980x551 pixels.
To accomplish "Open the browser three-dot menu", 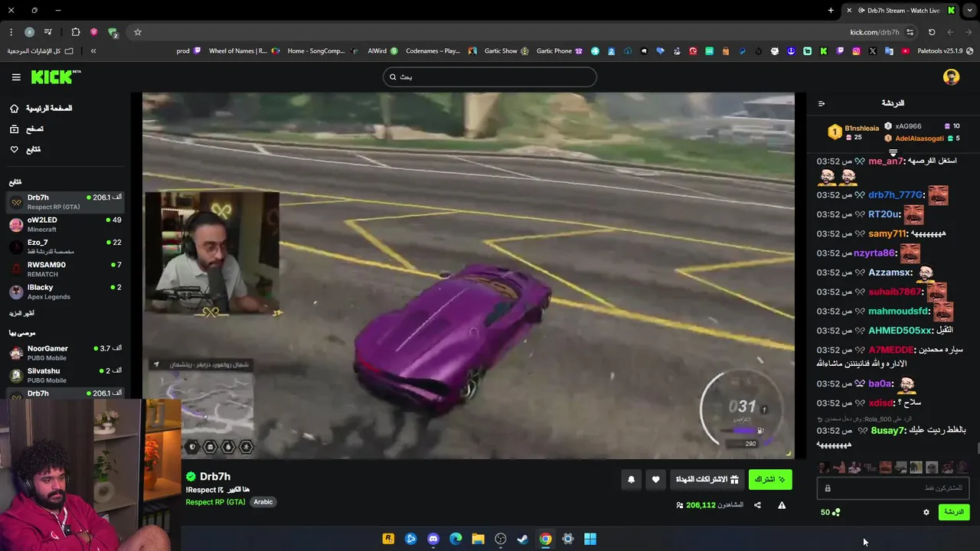I will pos(11,32).
